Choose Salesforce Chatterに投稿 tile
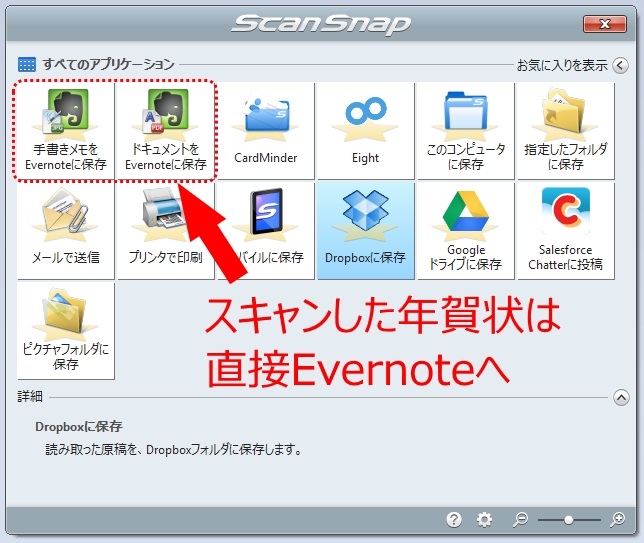Screen dimensions: 644x543 566,231
